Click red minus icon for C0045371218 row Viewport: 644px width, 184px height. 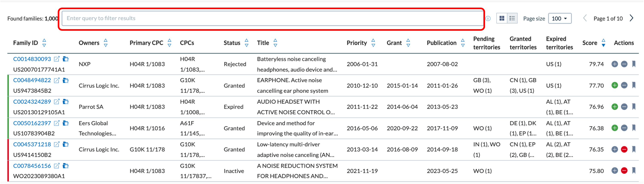pos(624,149)
